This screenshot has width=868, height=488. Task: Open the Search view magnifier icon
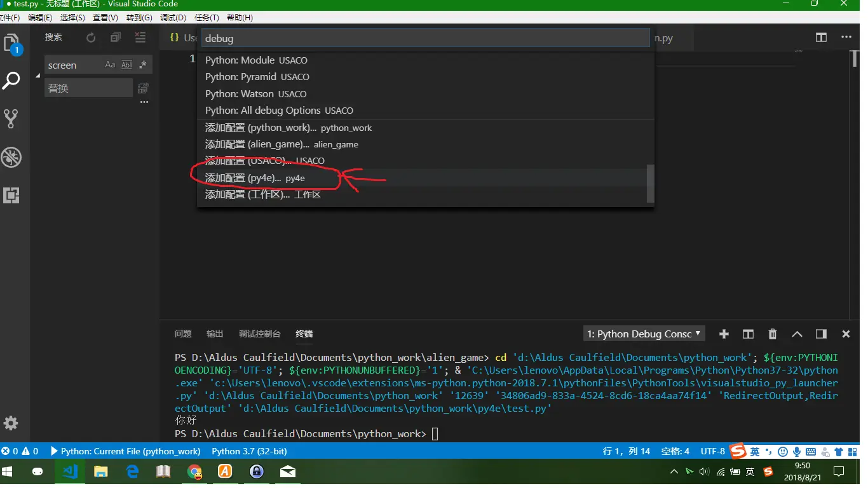coord(11,81)
